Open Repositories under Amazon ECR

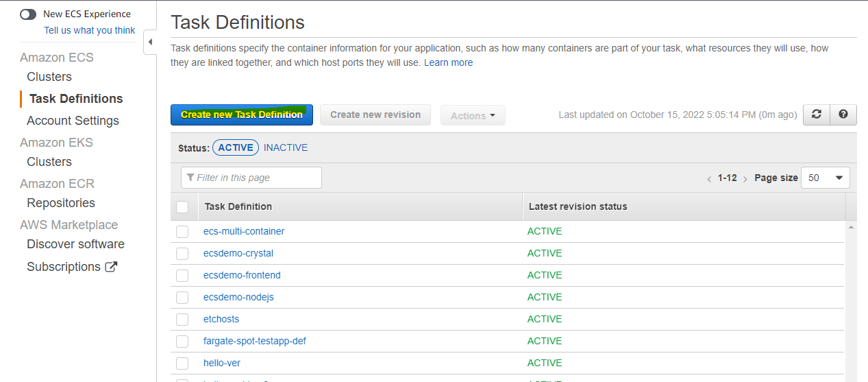pyautogui.click(x=61, y=203)
